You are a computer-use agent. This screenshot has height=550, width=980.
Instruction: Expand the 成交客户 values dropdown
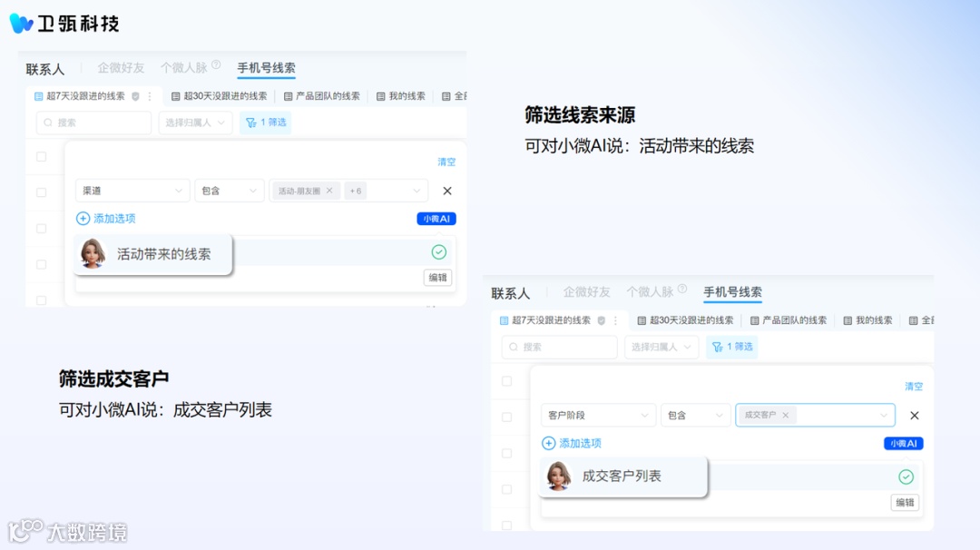click(883, 415)
